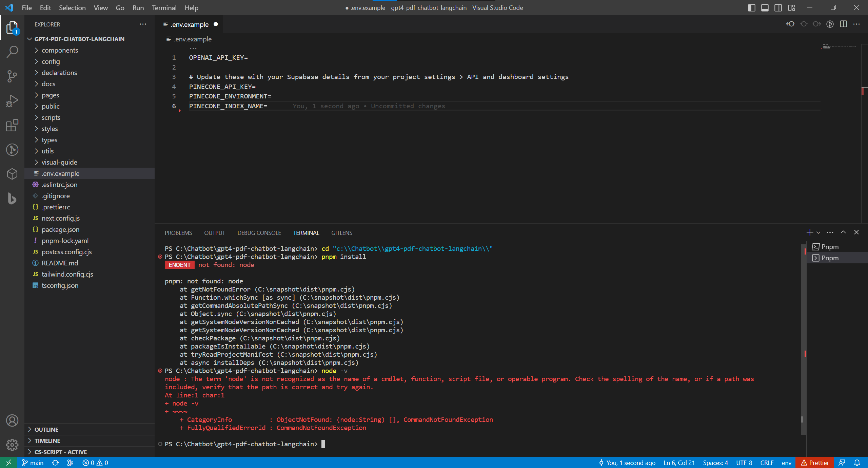Toggle the secondary sidebar visibility
Screen dimensions: 868x468
pos(778,7)
